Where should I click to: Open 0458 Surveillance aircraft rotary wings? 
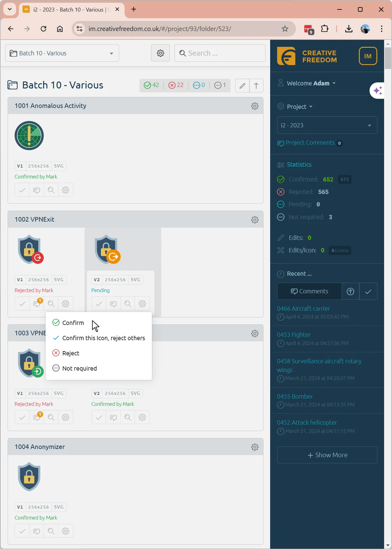(x=319, y=365)
